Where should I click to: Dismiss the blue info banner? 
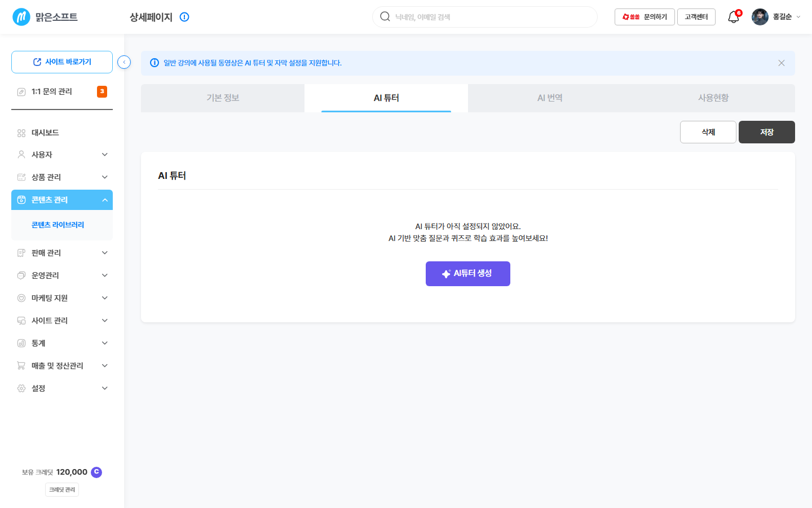click(x=782, y=63)
